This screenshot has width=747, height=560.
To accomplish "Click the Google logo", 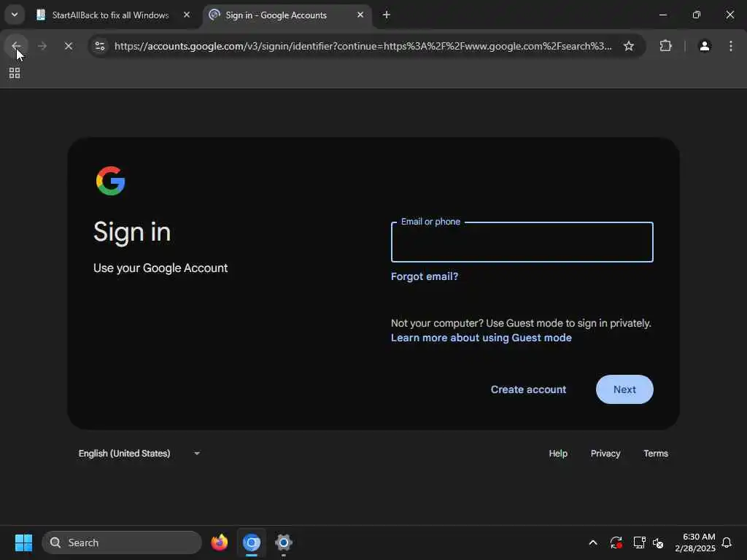I will coord(111,181).
